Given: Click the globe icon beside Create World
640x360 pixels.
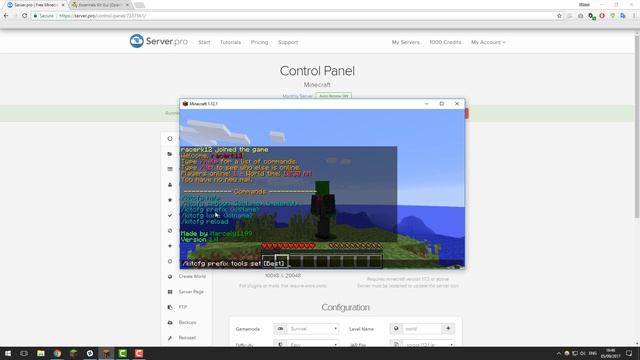Looking at the screenshot, I should (x=170, y=276).
